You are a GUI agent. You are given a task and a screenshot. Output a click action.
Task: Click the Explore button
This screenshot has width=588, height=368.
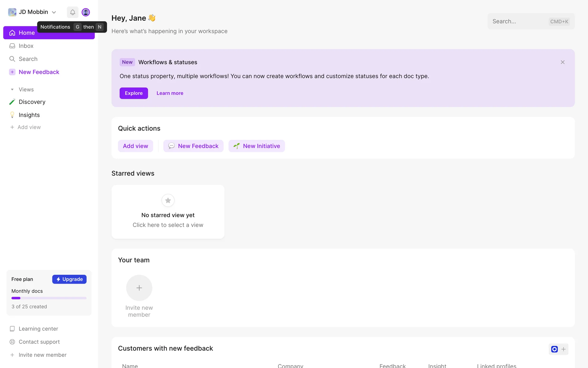(134, 93)
